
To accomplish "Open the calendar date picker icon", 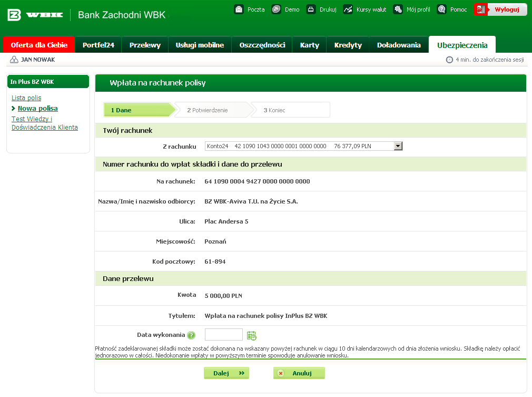I will tap(251, 335).
